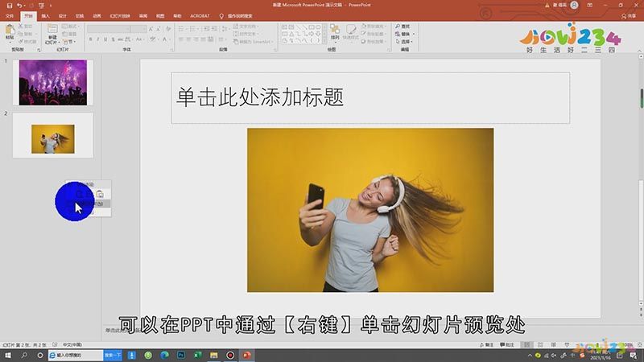Select the headphone woman picture on slide
This screenshot has width=644, height=362.
pyautogui.click(x=370, y=210)
